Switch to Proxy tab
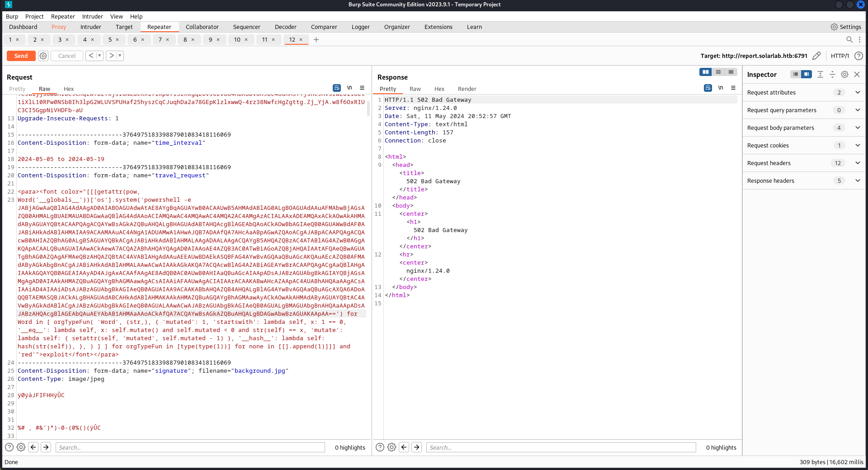Viewport: 868px width, 470px height. click(x=59, y=27)
